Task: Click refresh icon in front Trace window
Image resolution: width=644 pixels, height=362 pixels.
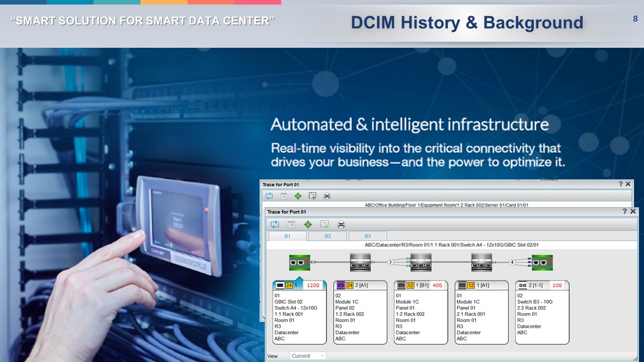Action: point(275,225)
